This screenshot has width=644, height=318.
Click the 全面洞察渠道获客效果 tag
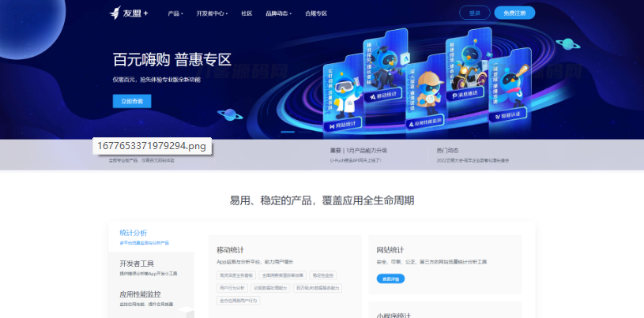(x=283, y=275)
